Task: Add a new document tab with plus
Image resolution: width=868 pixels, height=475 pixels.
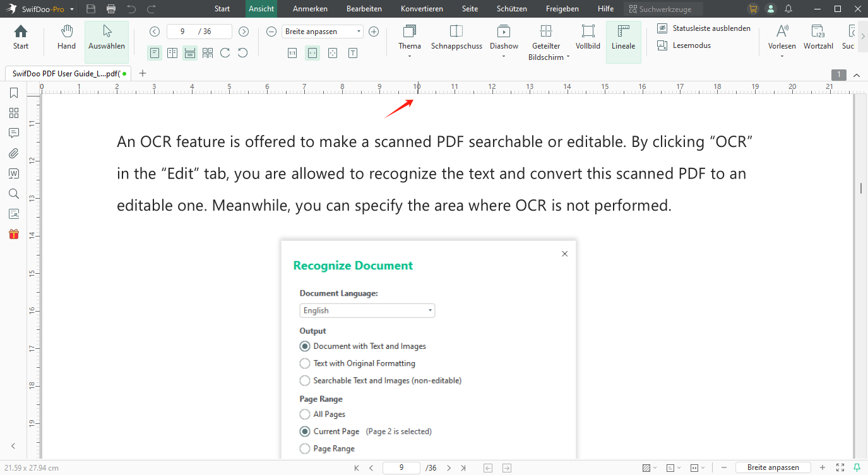Action: [x=143, y=73]
